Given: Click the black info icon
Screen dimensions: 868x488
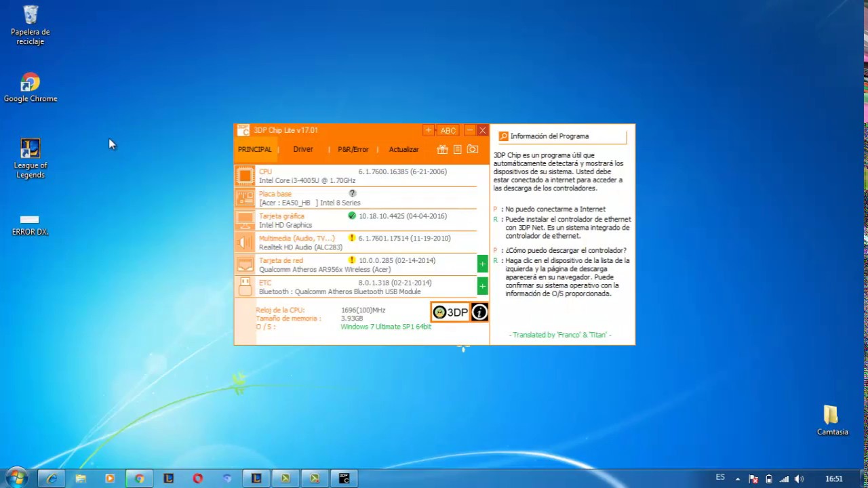Looking at the screenshot, I should pyautogui.click(x=479, y=312).
